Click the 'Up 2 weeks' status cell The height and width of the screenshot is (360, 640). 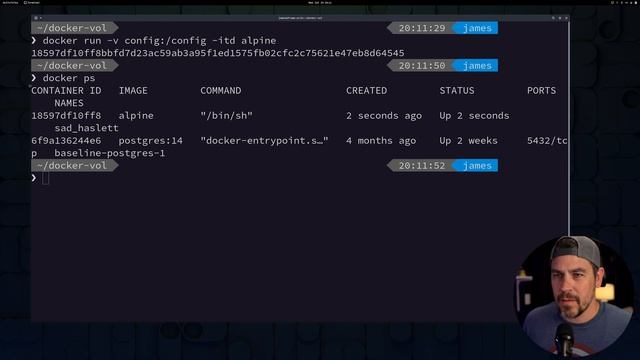coord(469,140)
